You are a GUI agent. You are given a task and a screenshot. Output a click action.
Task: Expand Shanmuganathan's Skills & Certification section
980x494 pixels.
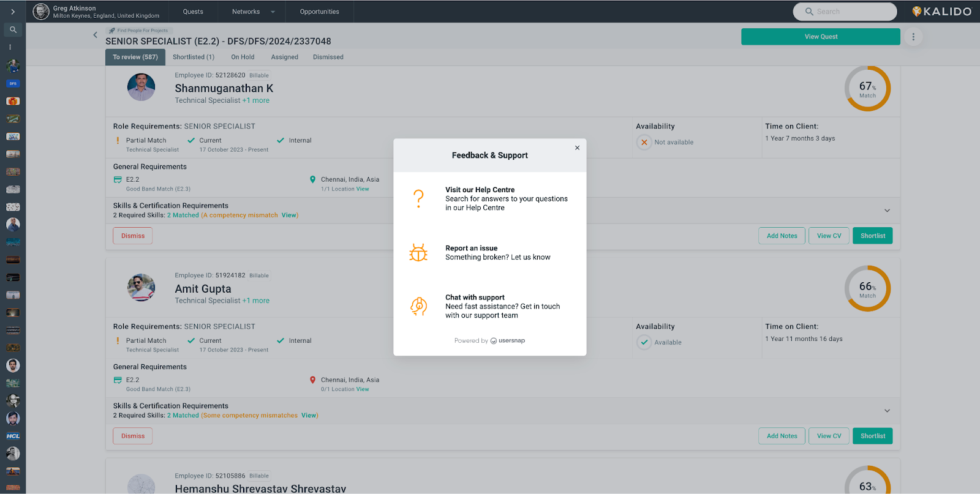[x=887, y=211]
